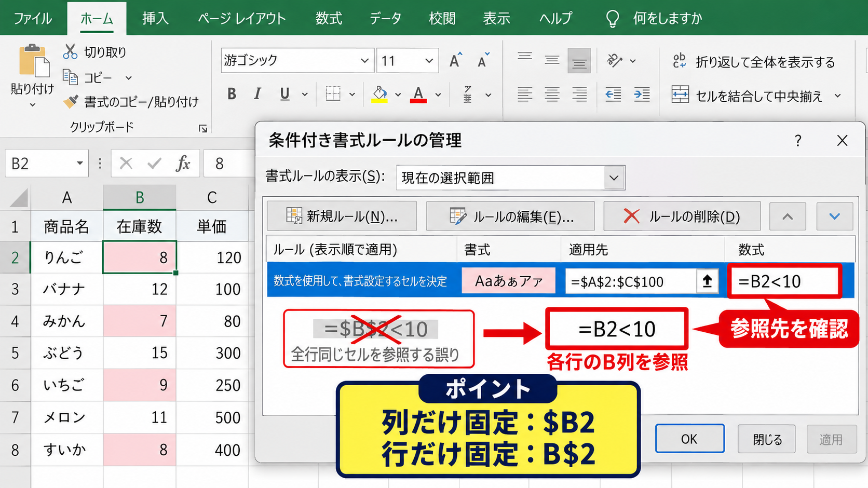Viewport: 868px width, 488px height.
Task: Toggle Bold formatting
Action: coord(232,94)
